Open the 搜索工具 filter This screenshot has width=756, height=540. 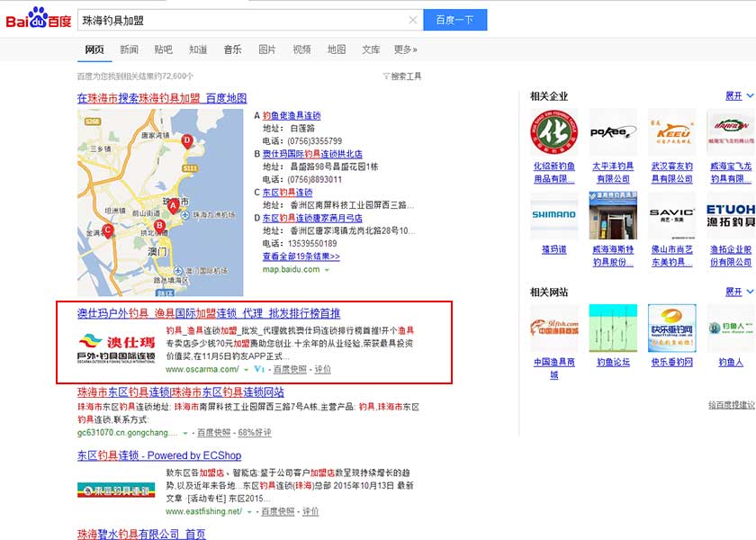(402, 76)
